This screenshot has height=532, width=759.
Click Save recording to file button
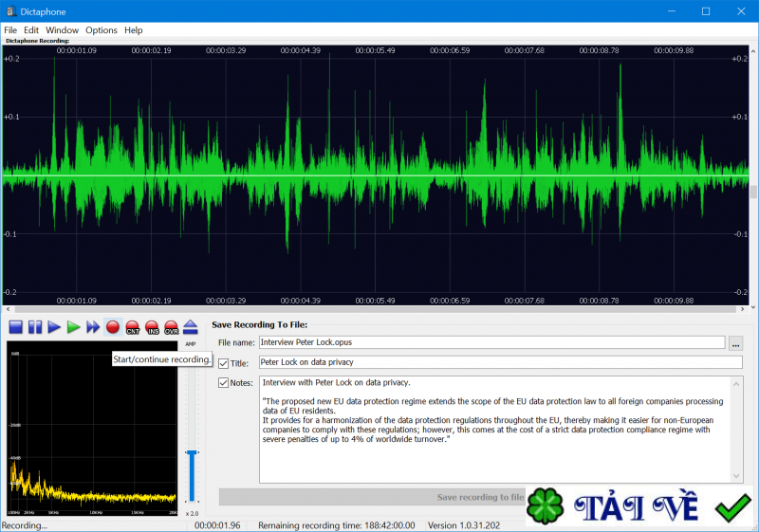(x=479, y=497)
